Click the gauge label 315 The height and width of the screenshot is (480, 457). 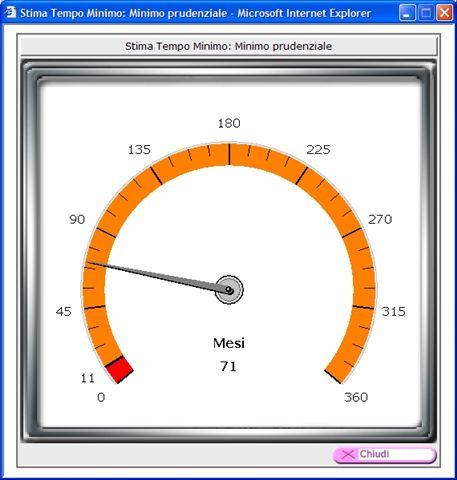click(394, 312)
